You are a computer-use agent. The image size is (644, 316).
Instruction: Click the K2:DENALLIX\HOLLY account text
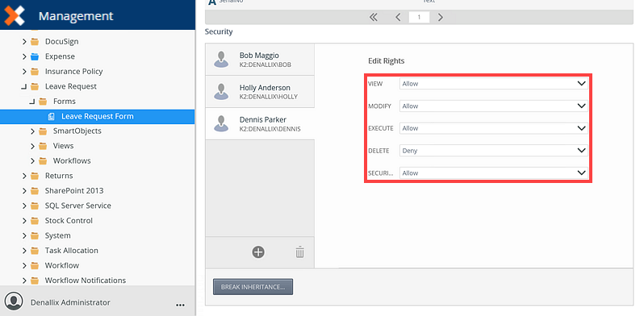tap(269, 97)
